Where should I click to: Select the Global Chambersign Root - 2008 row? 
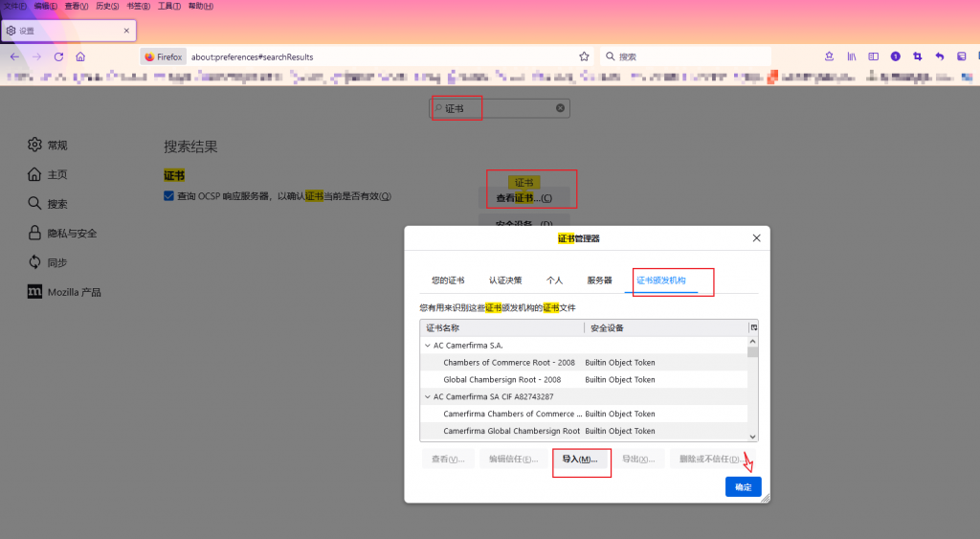[584, 379]
